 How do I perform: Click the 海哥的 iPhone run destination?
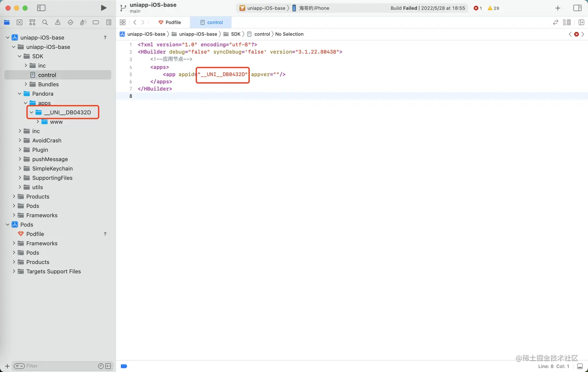pos(311,8)
